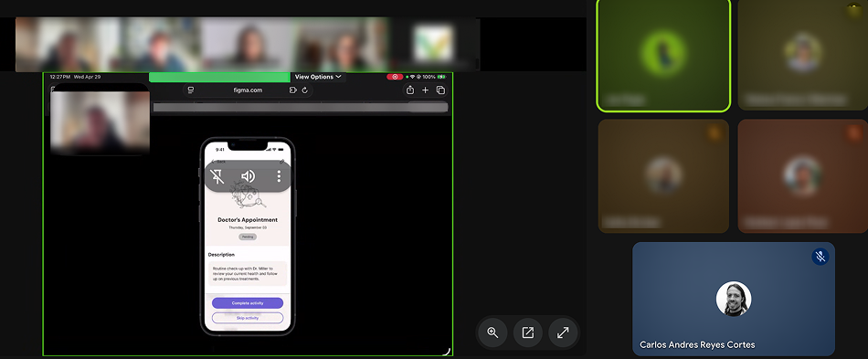Screen dimensions: 868x359
Task: Unpin the shared screen using the pin icon
Action: point(217,176)
